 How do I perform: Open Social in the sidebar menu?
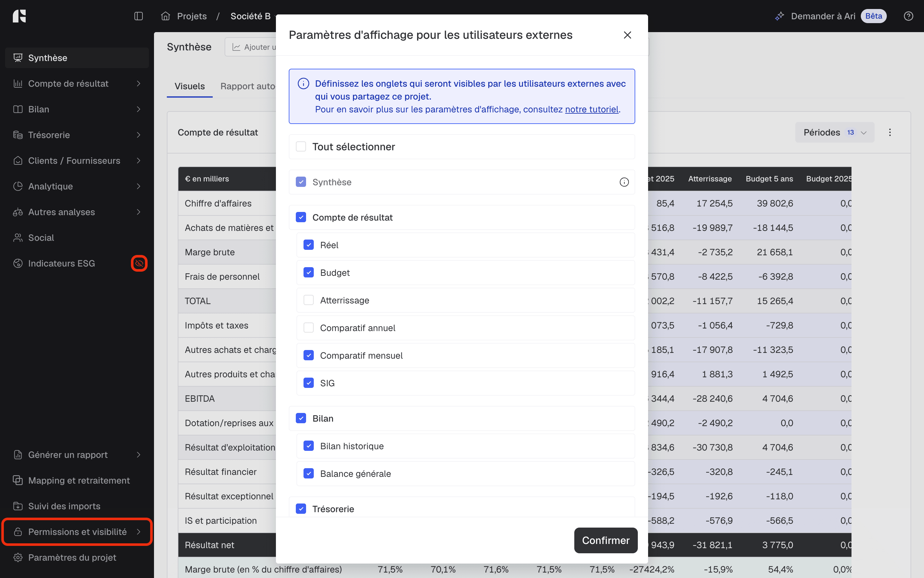[77, 238]
